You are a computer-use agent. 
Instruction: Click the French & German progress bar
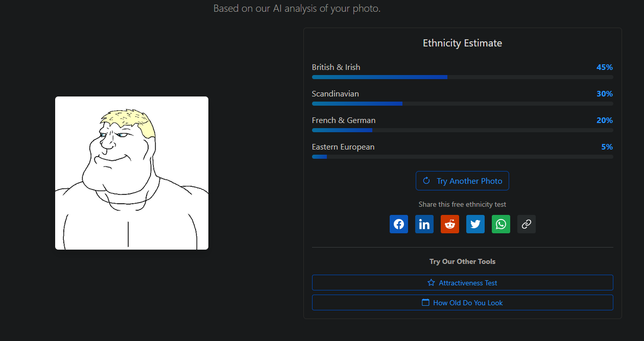pos(462,130)
